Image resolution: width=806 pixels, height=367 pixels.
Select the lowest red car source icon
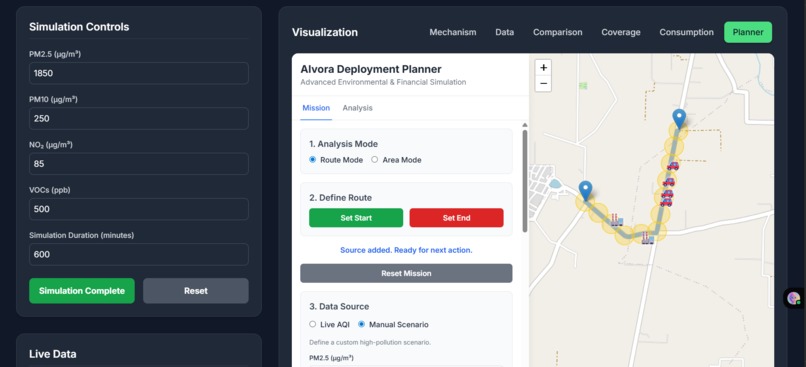[x=666, y=203]
